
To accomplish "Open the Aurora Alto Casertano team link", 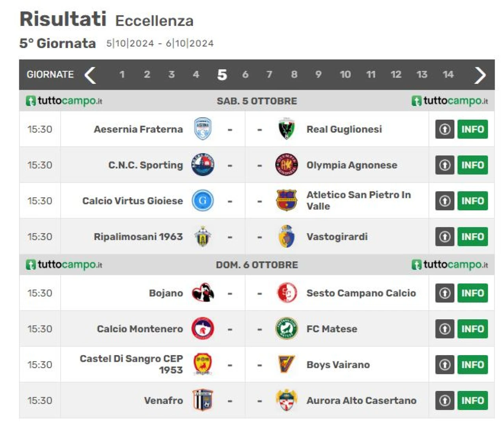I will click(x=361, y=400).
